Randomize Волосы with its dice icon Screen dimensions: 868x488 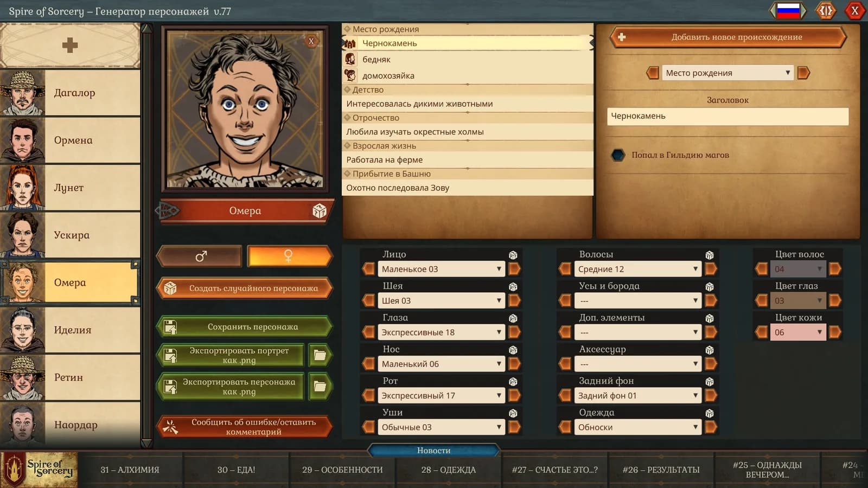709,255
